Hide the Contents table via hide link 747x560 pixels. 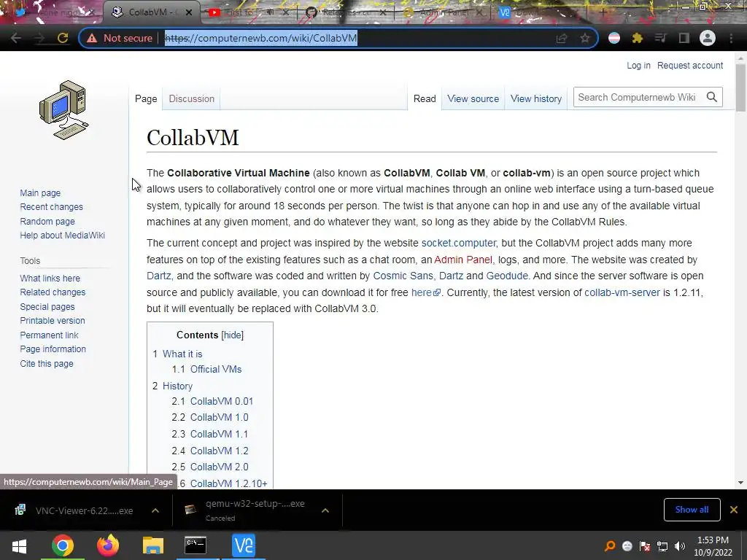pyautogui.click(x=233, y=335)
